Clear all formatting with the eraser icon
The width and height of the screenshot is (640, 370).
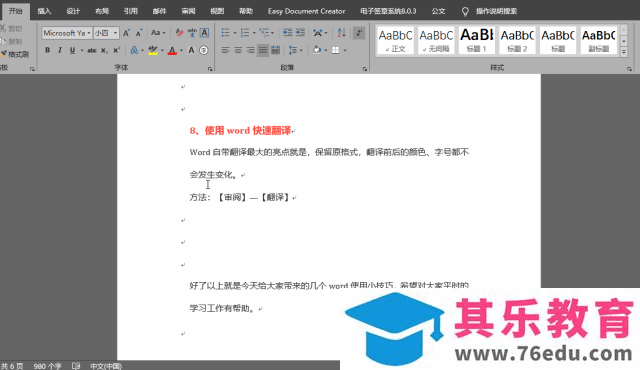pyautogui.click(x=179, y=33)
